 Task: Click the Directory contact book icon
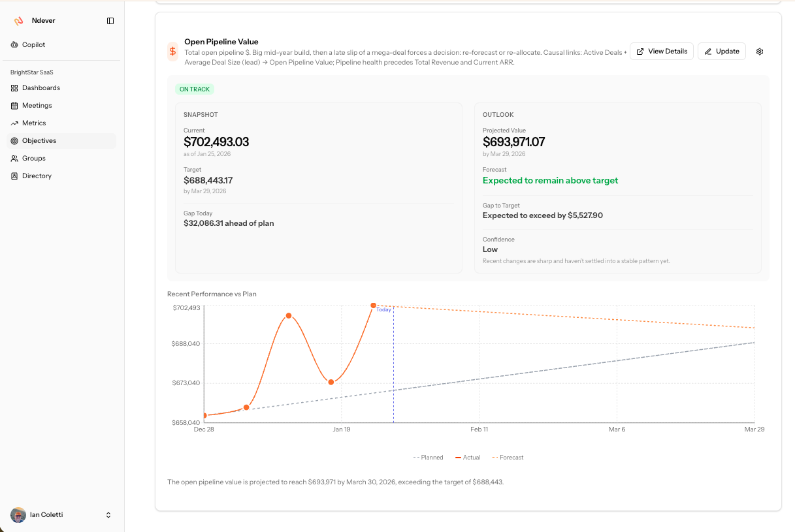pos(15,176)
